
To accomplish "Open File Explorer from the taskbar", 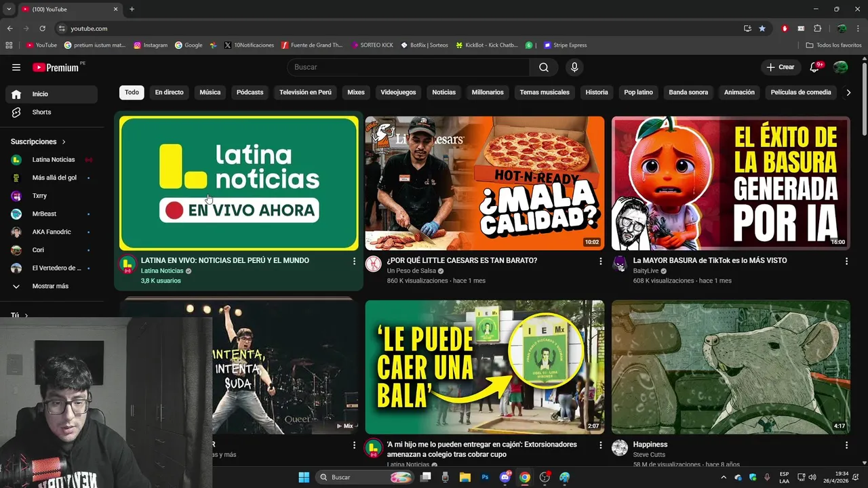I will pos(465,477).
